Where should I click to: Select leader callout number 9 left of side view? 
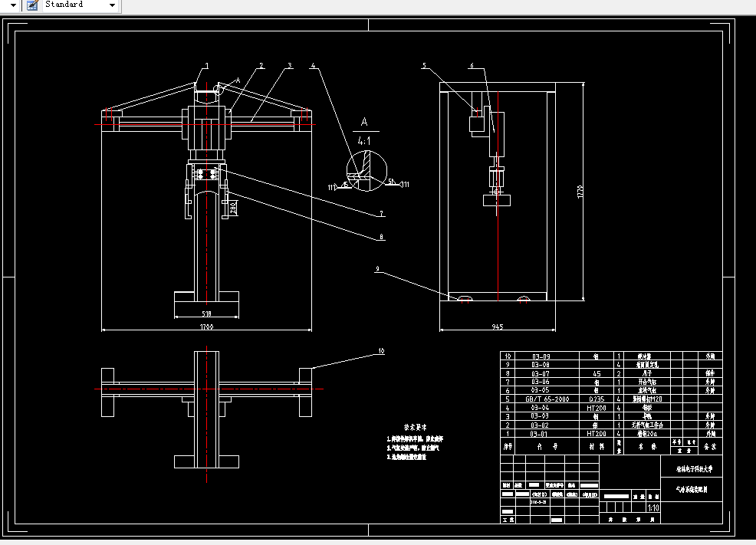coord(377,269)
